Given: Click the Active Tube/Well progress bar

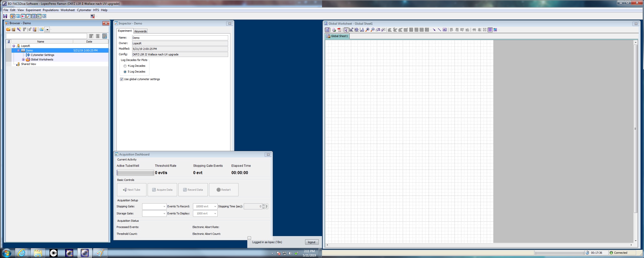Looking at the screenshot, I should 135,173.
